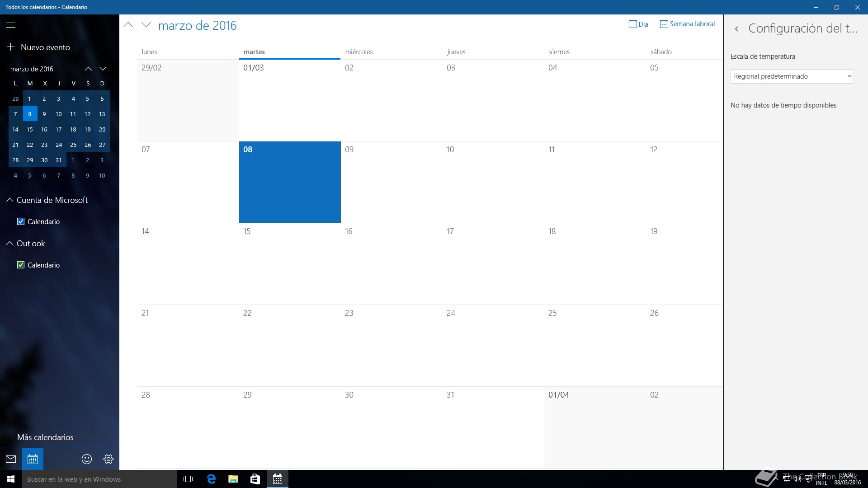
Task: Switch to Semana laboral view
Action: click(x=687, y=24)
